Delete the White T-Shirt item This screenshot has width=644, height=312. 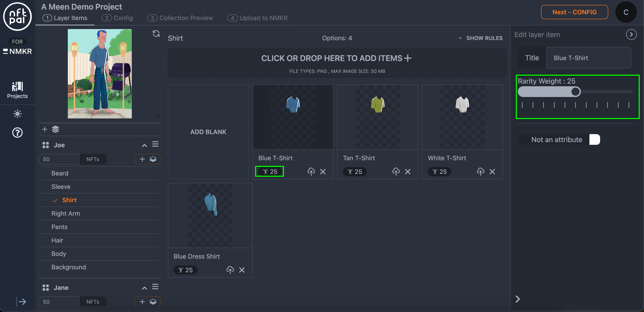tap(492, 171)
